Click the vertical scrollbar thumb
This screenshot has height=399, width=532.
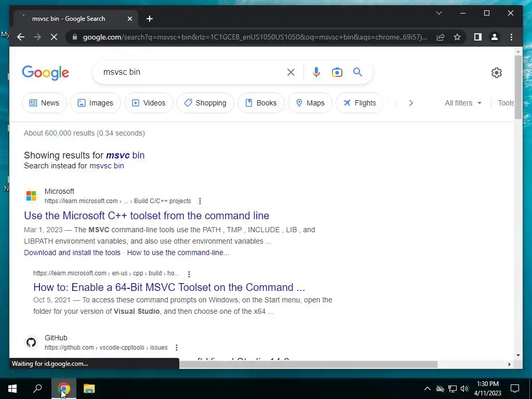[518, 87]
